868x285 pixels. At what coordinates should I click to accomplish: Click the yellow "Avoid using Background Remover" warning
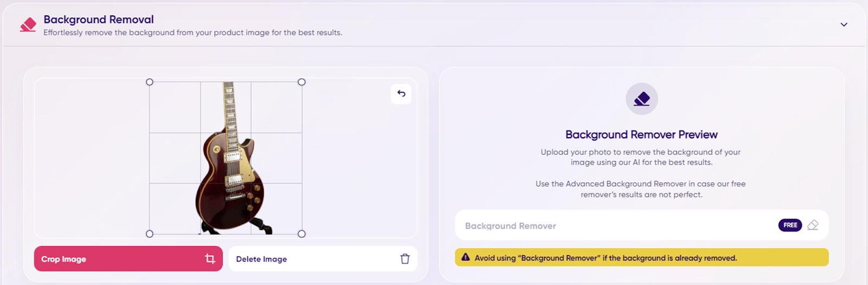point(641,258)
